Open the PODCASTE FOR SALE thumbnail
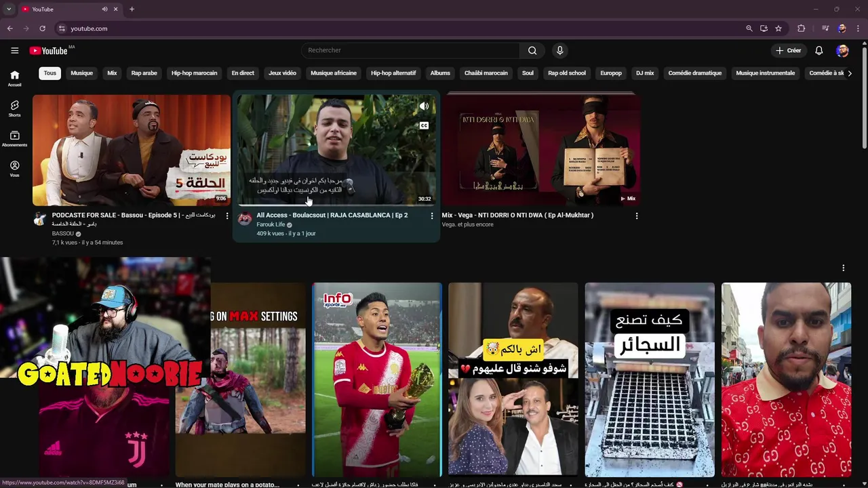This screenshot has height=488, width=868. click(132, 150)
